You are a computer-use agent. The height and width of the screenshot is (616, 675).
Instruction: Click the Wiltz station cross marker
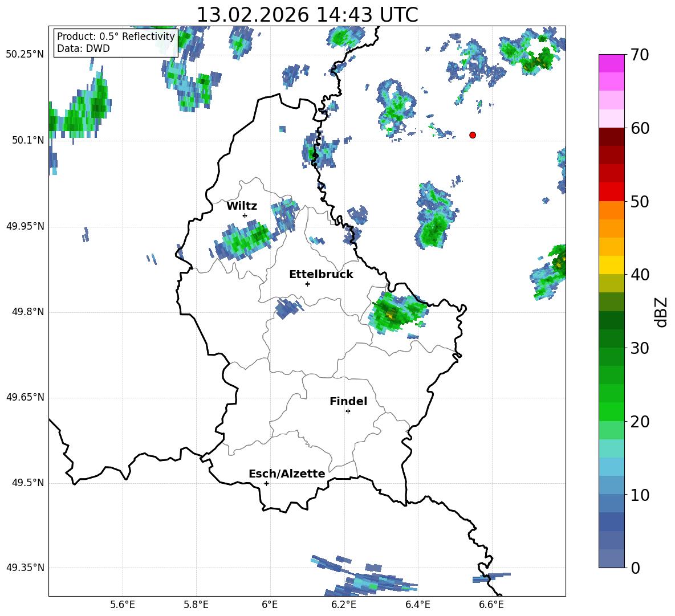tap(245, 215)
